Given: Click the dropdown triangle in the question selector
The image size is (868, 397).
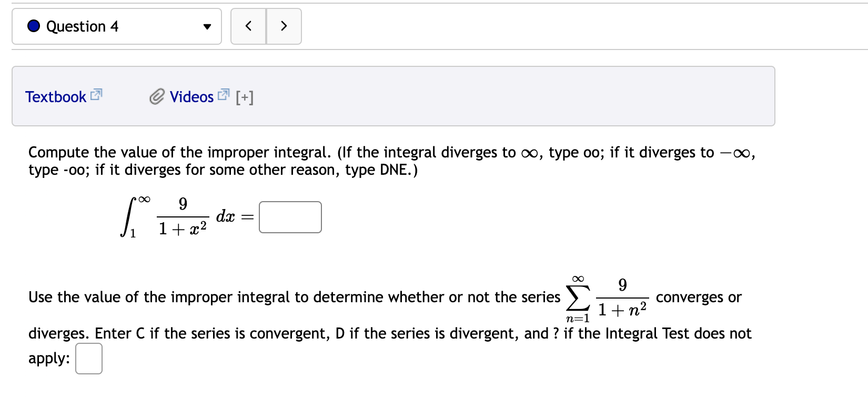Looking at the screenshot, I should [208, 26].
